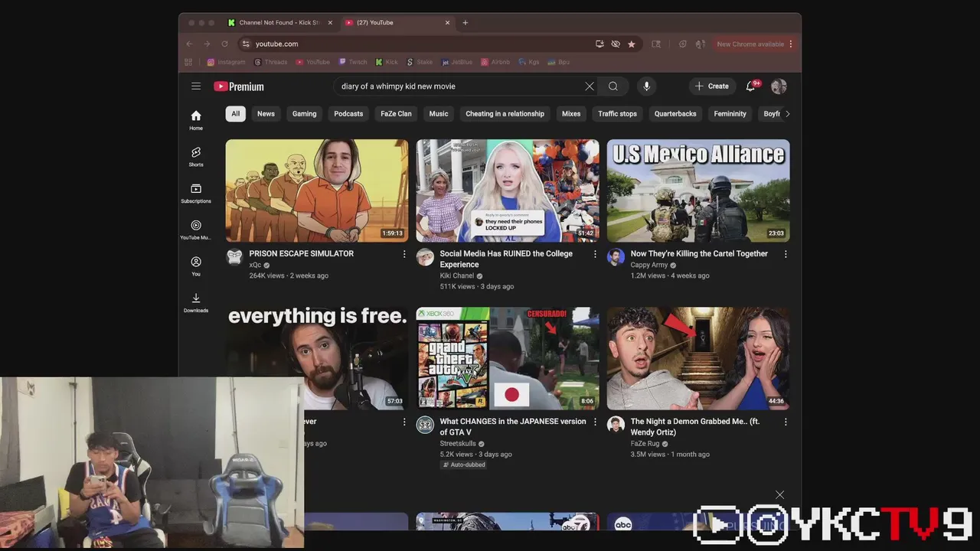The height and width of the screenshot is (551, 980).
Task: Open the account avatar menu
Action: [779, 86]
